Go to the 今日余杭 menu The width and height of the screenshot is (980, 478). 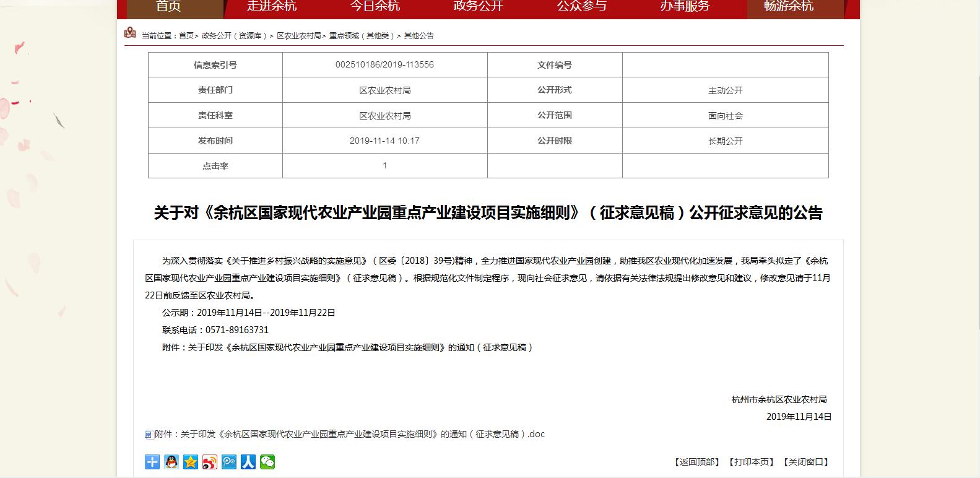(375, 6)
